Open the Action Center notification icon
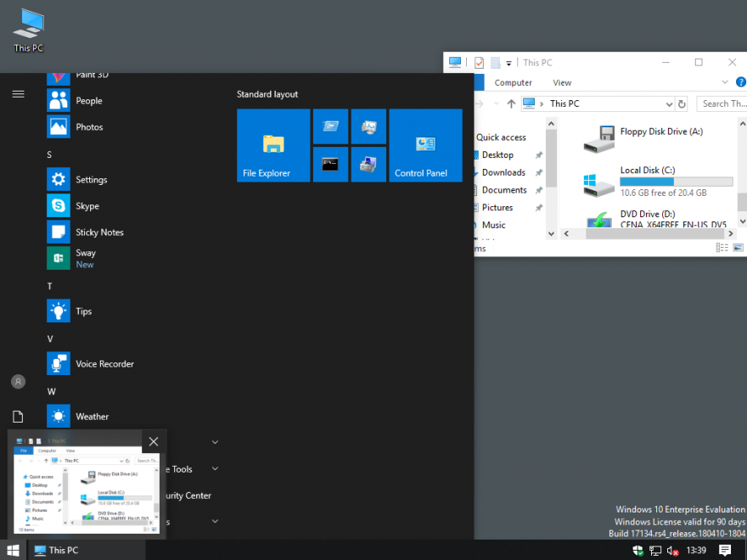 [x=725, y=551]
